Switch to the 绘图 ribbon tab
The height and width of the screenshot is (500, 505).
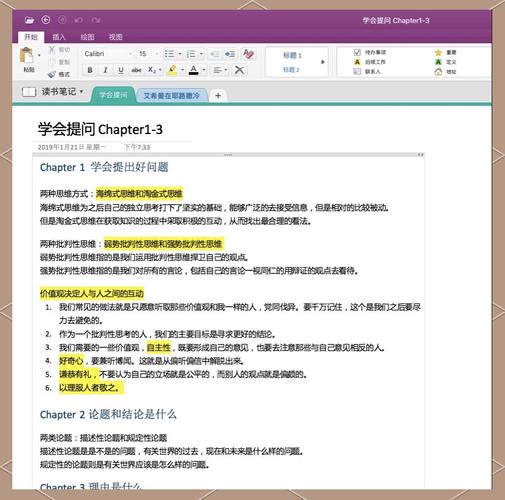tap(87, 37)
